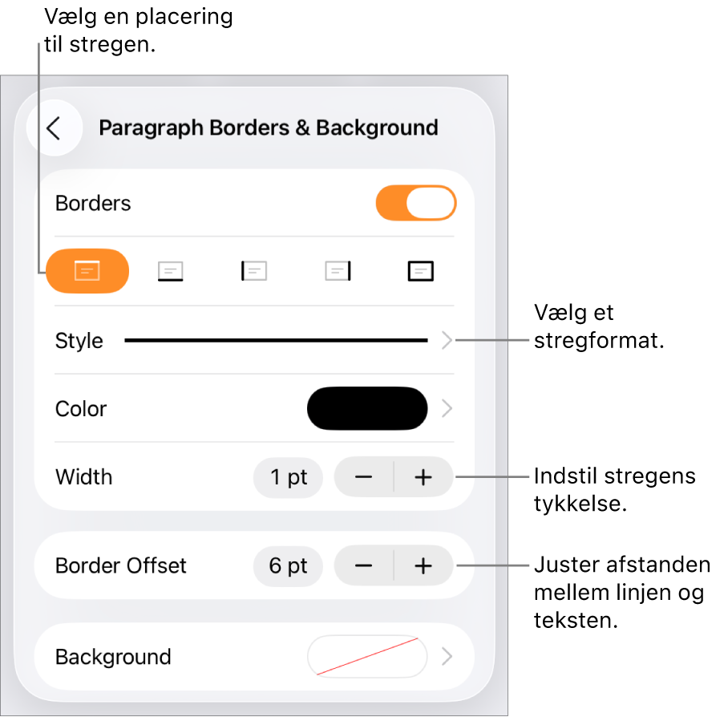Select the Border Offset row
Screen dimensions: 728x717
click(x=120, y=565)
